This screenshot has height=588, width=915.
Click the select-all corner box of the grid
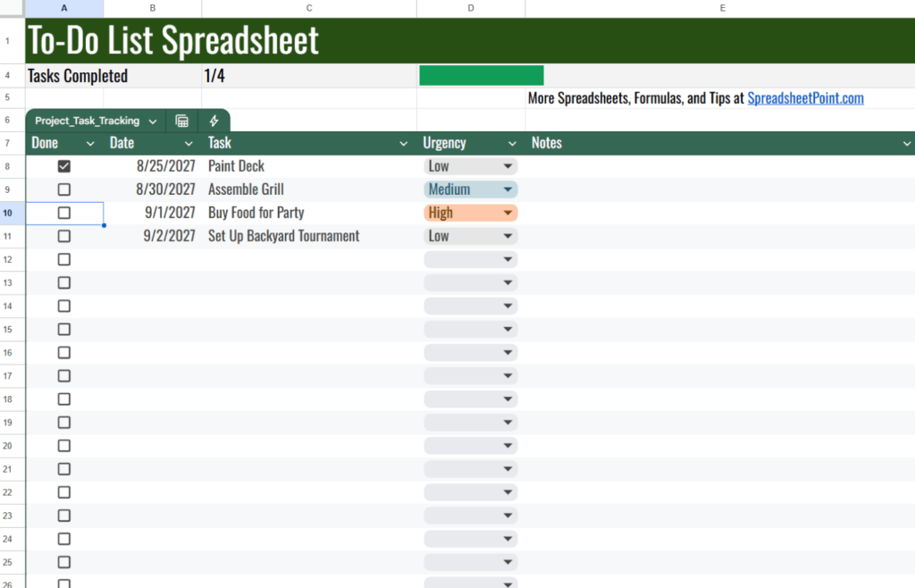[x=13, y=8]
